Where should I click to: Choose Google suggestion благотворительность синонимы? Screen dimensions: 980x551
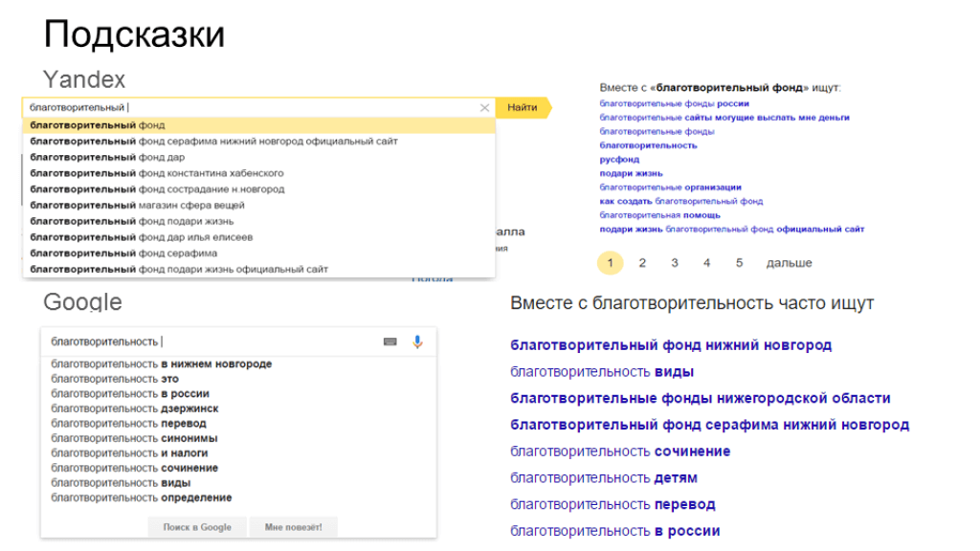tap(134, 438)
